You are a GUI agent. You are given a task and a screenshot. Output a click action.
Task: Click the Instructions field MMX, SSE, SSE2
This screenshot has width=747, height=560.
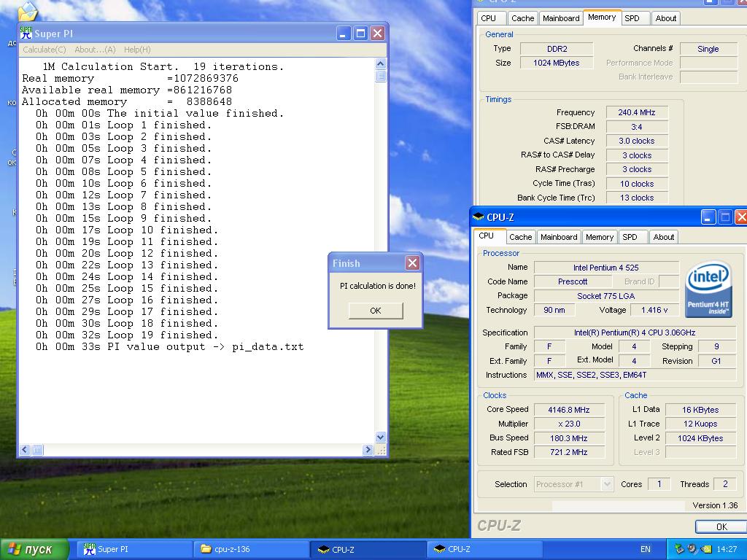pyautogui.click(x=635, y=375)
